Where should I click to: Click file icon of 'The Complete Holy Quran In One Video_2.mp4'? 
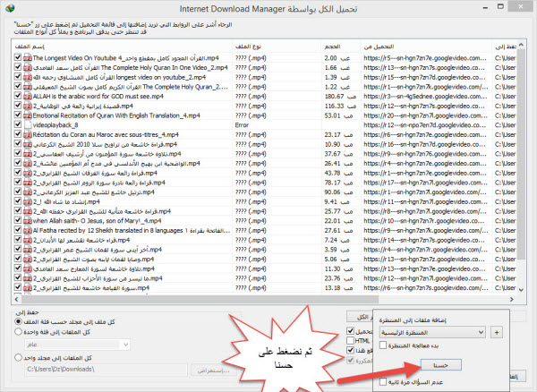(x=28, y=67)
